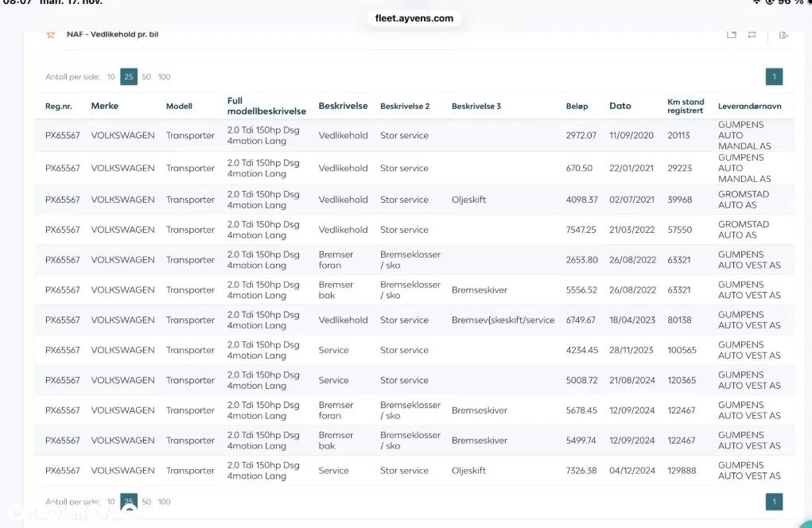This screenshot has width=812, height=528.
Task: Select km cell 120365
Action: click(x=682, y=380)
